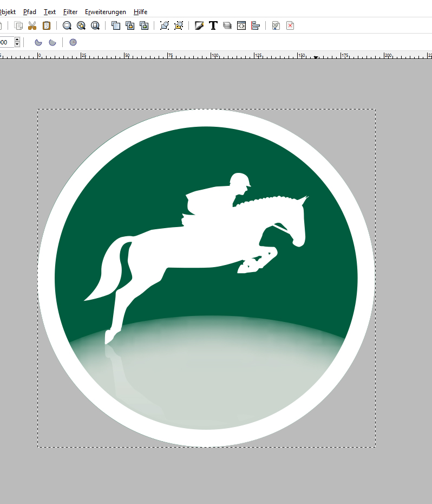Make the shape a whole ellipse
This screenshot has height=504, width=432.
tap(73, 42)
